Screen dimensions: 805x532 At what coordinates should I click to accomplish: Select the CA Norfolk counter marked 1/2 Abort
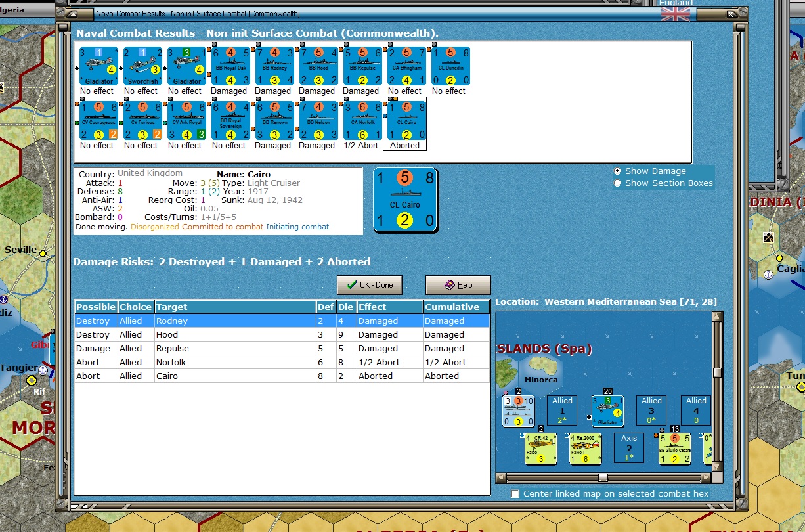click(x=361, y=120)
